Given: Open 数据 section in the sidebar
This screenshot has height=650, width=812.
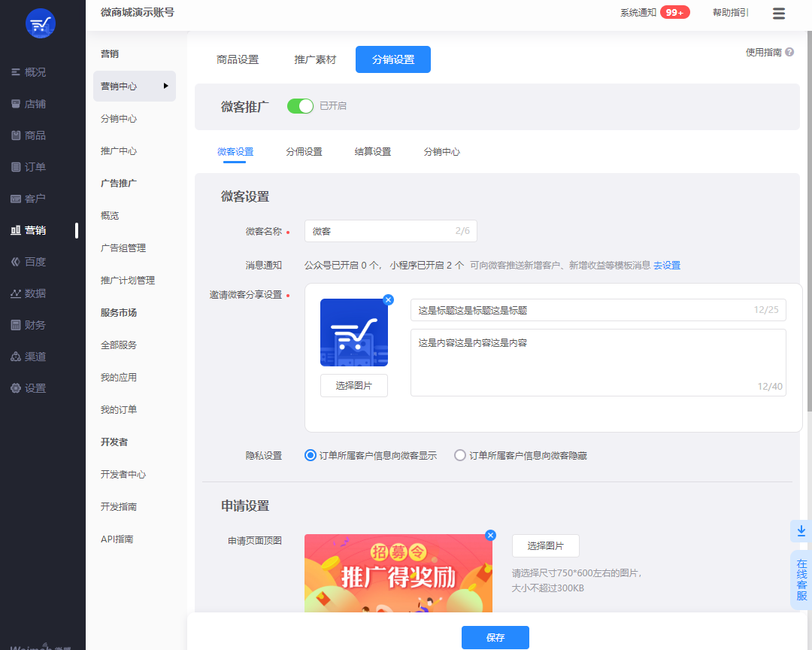Looking at the screenshot, I should [35, 293].
